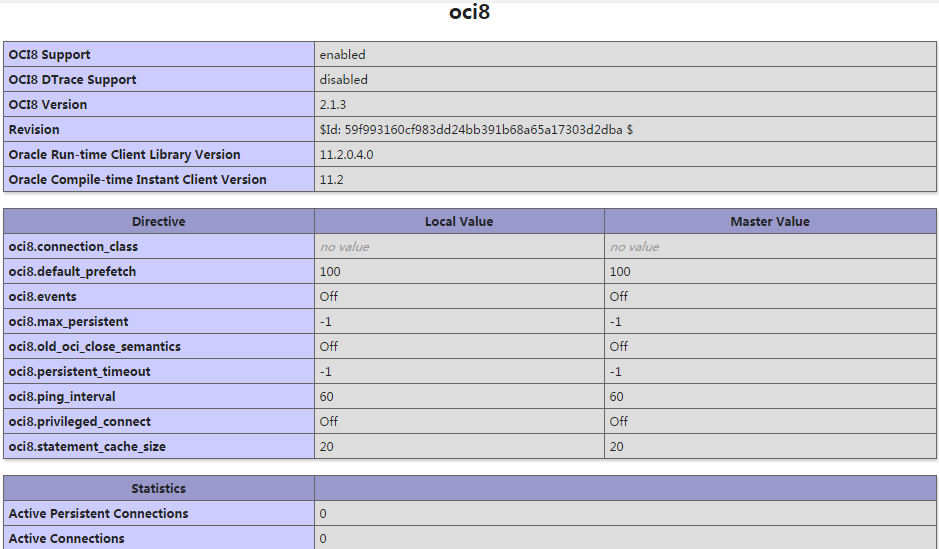Click local value 60 of ping_interval
The height and width of the screenshot is (549, 939).
(x=327, y=397)
